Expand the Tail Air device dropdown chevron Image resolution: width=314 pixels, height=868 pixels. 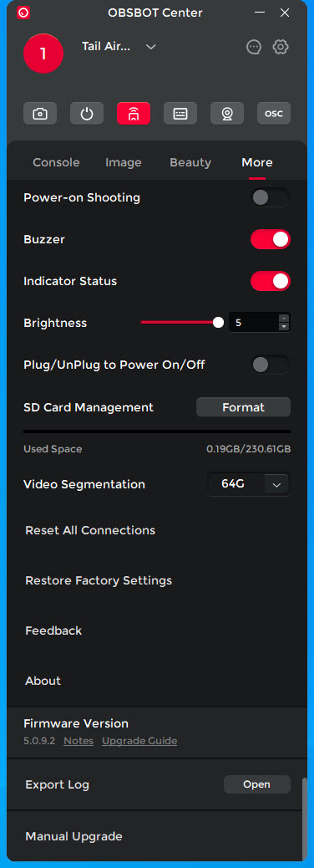tap(151, 47)
